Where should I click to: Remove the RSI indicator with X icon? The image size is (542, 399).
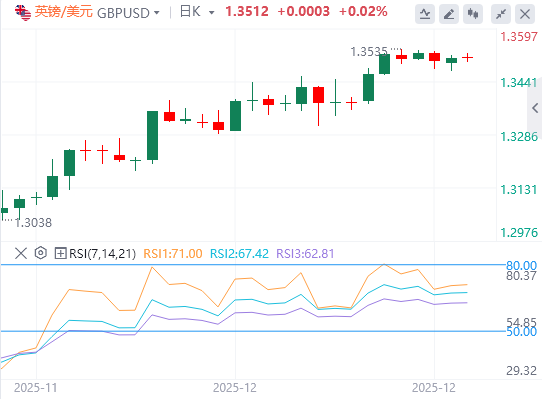pyautogui.click(x=21, y=253)
